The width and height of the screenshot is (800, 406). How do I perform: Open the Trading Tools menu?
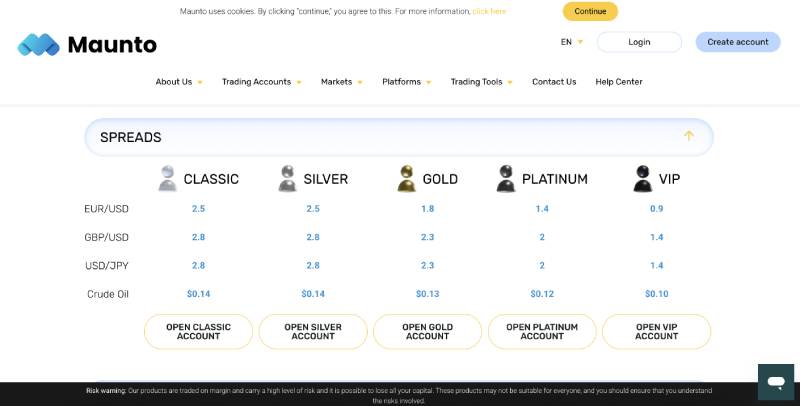coord(481,82)
